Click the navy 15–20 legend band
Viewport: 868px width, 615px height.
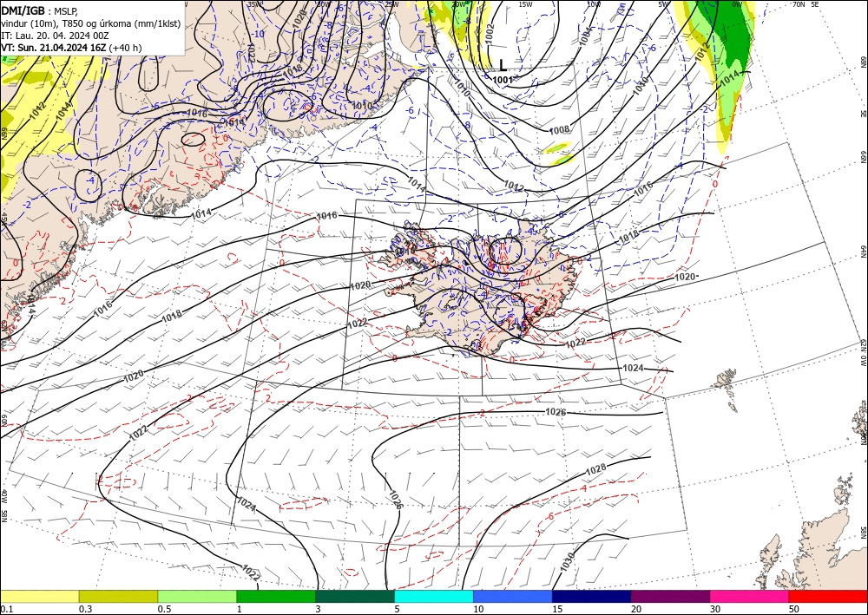coord(592,596)
